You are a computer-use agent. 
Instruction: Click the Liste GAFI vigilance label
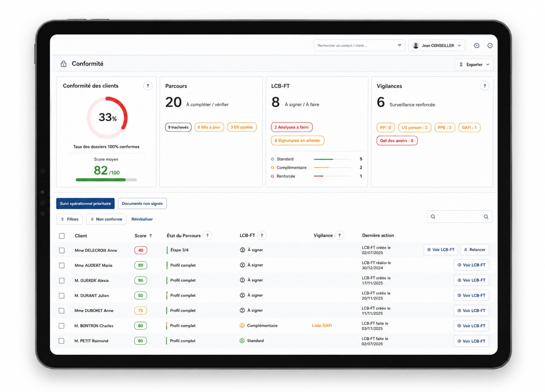click(322, 326)
